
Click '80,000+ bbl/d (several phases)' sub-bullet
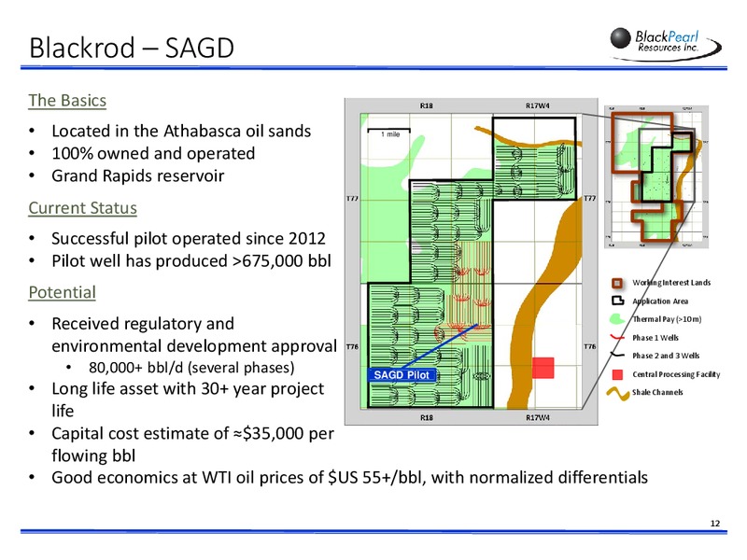(191, 368)
